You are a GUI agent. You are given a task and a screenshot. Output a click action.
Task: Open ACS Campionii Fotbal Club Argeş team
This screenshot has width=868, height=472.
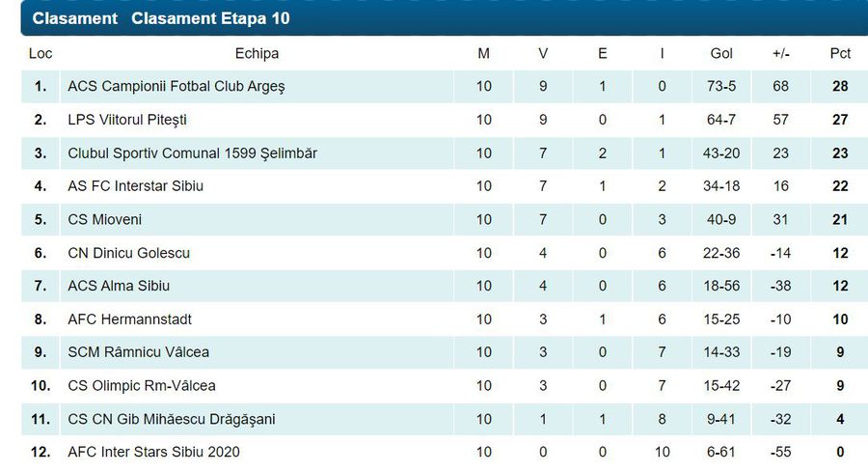(176, 87)
